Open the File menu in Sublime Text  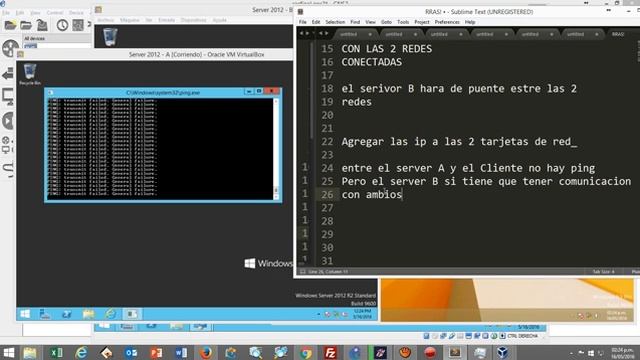[x=302, y=22]
